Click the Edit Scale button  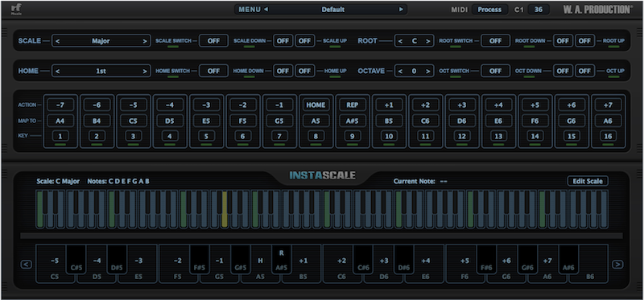588,181
